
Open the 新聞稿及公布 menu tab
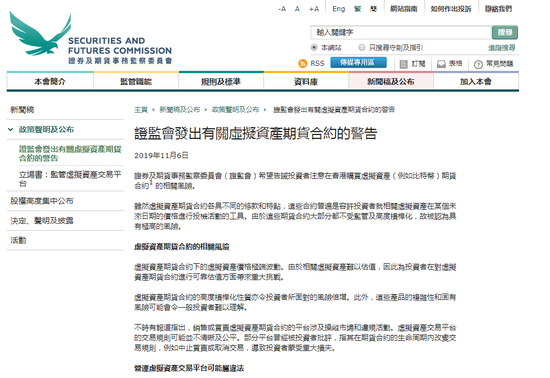pos(391,81)
